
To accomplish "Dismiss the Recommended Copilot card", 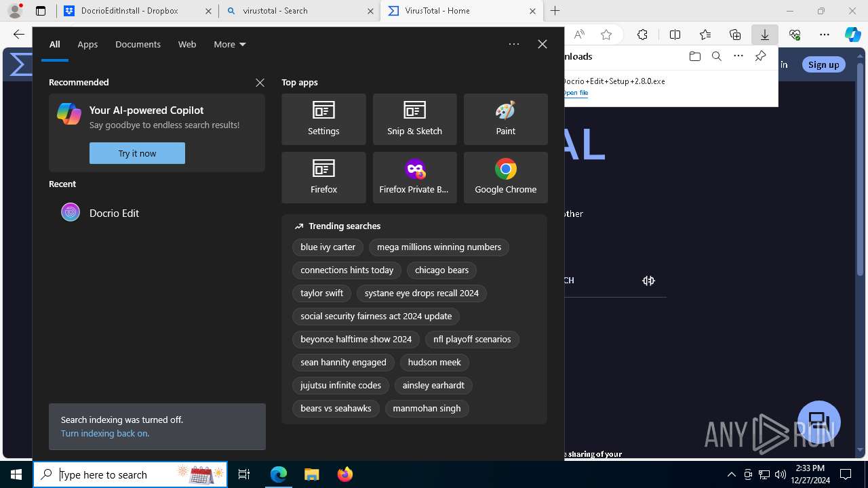I will point(260,82).
